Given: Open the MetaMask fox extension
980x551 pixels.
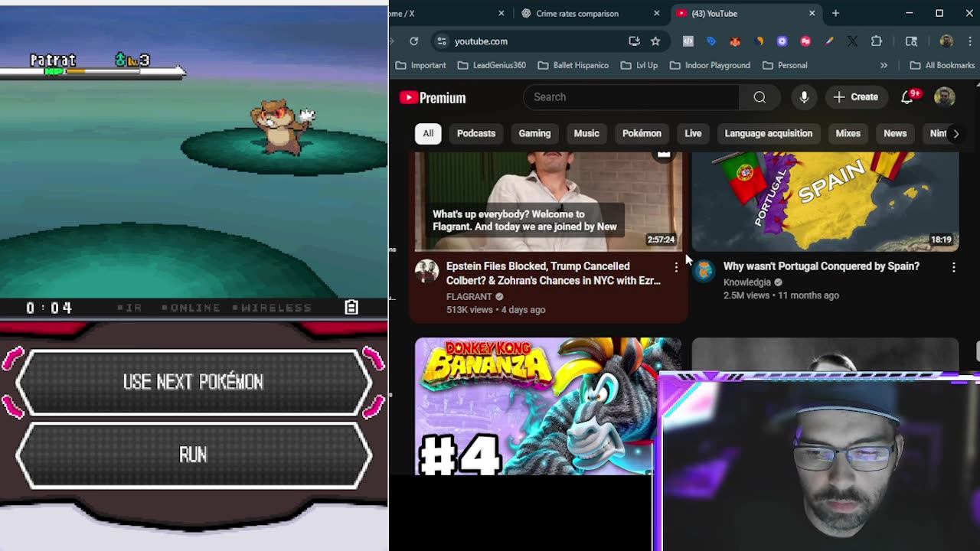Looking at the screenshot, I should pos(735,41).
